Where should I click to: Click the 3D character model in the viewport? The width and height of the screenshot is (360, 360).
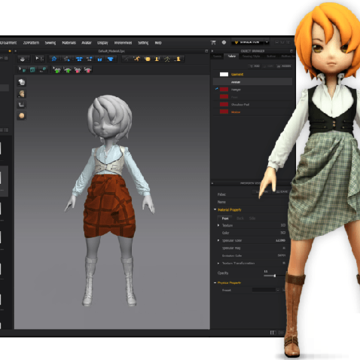(110, 200)
